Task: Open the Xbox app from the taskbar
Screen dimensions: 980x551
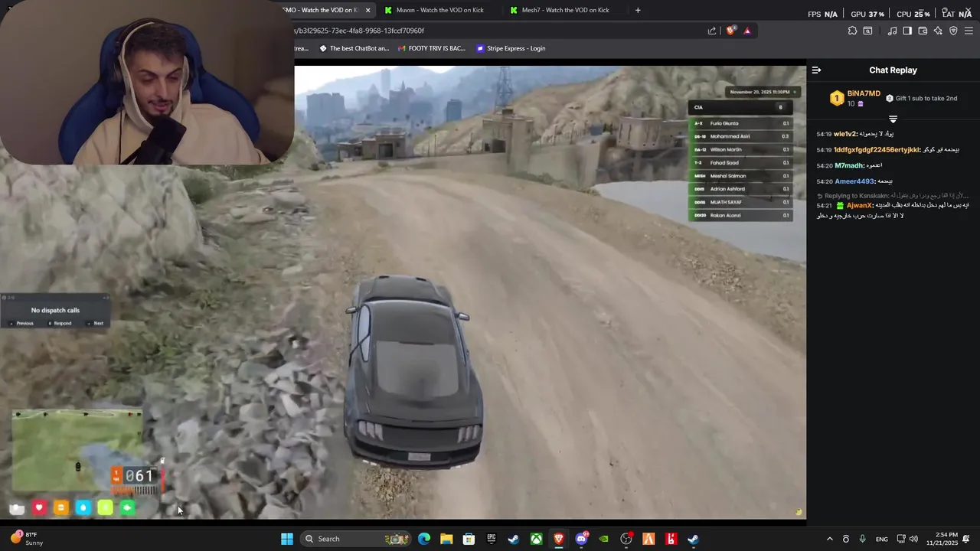Action: [x=537, y=539]
